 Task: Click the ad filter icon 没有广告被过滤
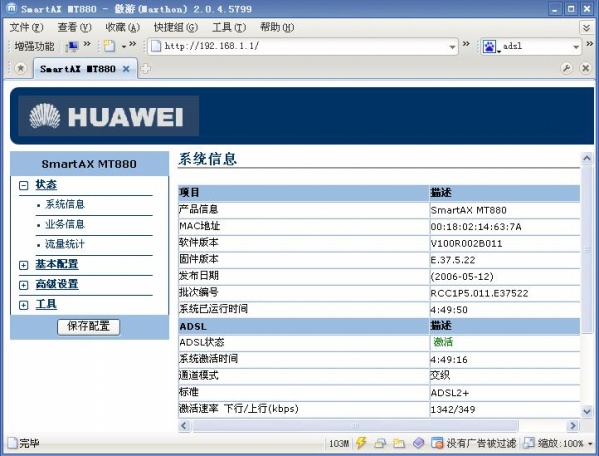pyautogui.click(x=437, y=443)
